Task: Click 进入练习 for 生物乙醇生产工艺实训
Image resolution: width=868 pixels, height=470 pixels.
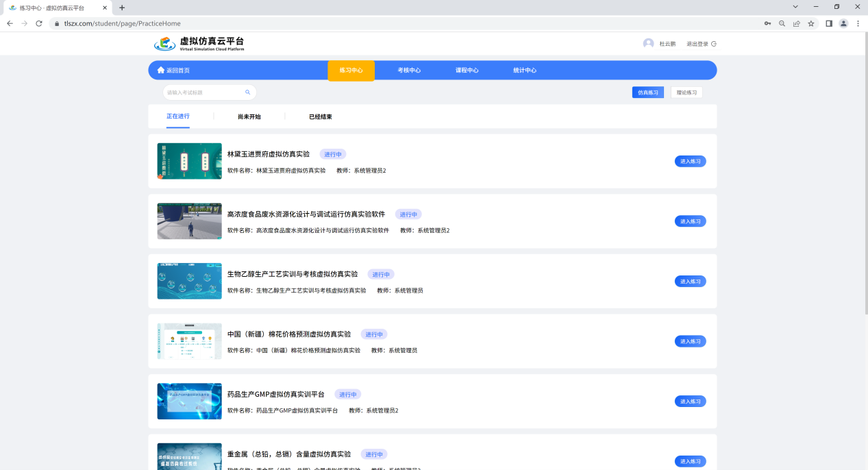Action: [690, 282]
